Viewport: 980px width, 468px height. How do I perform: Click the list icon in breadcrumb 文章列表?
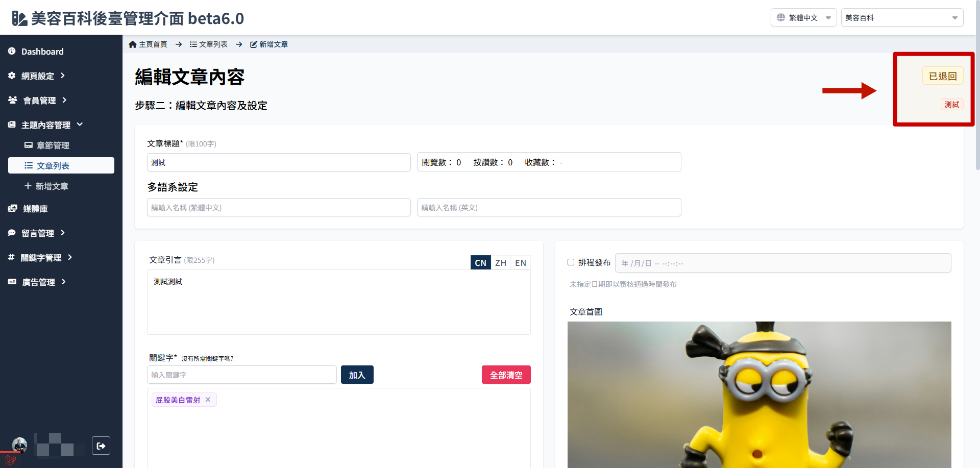(x=193, y=44)
